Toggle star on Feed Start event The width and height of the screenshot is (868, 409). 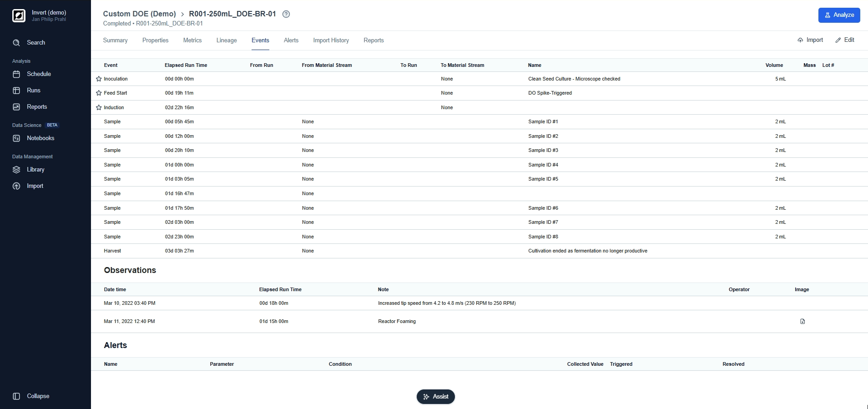pos(99,93)
